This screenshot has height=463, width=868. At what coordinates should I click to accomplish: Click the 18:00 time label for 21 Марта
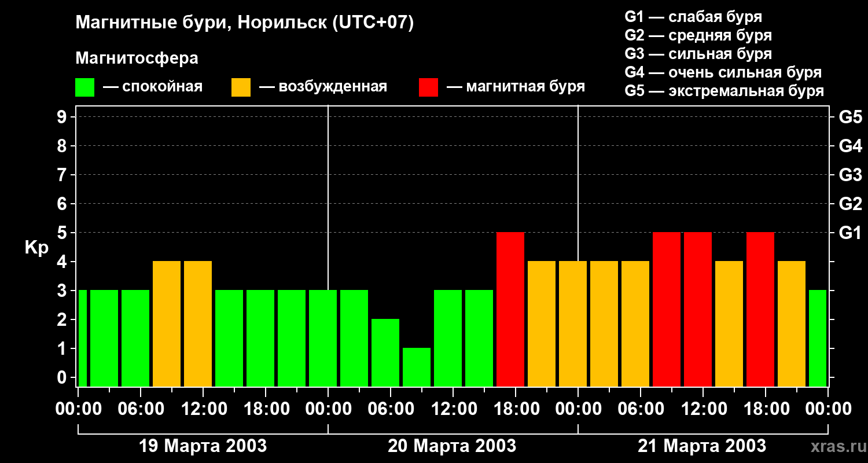tap(766, 409)
